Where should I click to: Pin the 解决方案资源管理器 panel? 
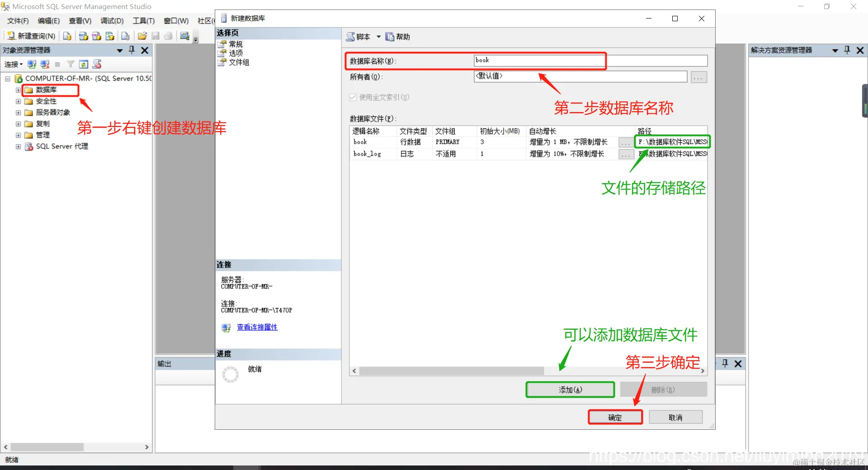point(847,50)
